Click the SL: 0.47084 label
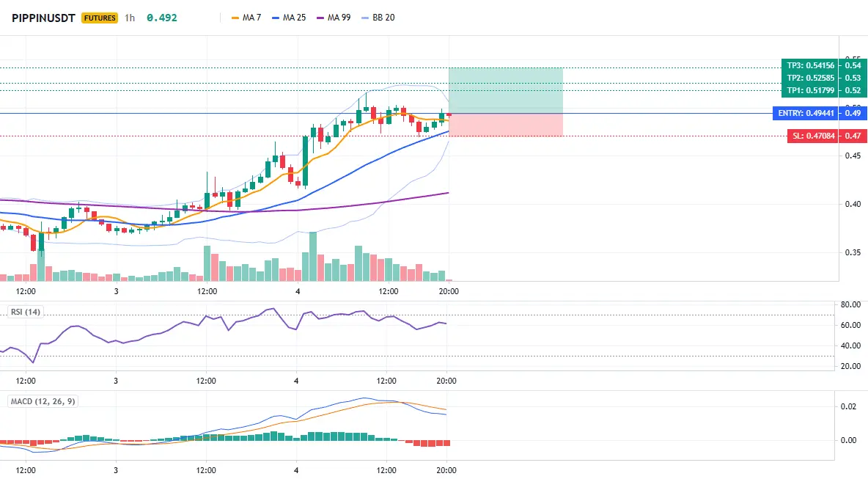The image size is (868, 479). pyautogui.click(x=812, y=136)
